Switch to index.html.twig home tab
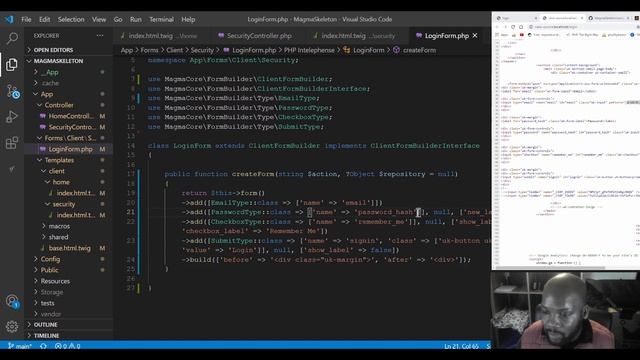 point(161,36)
